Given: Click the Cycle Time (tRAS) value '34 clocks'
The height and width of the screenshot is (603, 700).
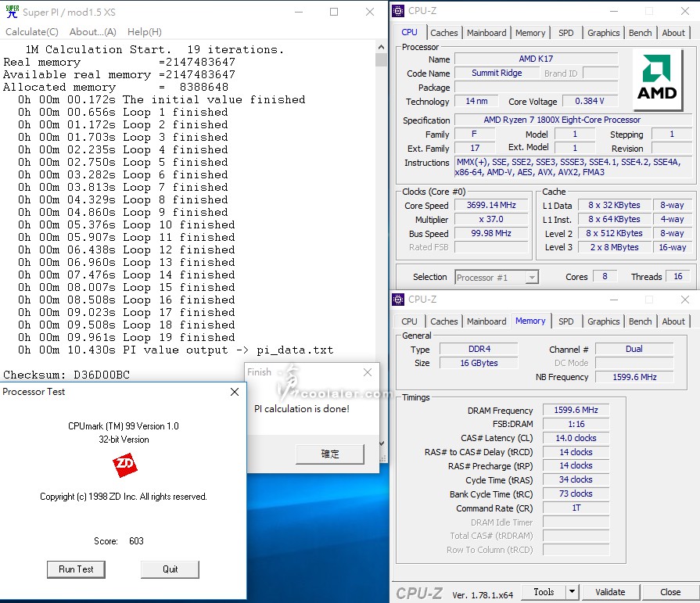Looking at the screenshot, I should tap(576, 479).
